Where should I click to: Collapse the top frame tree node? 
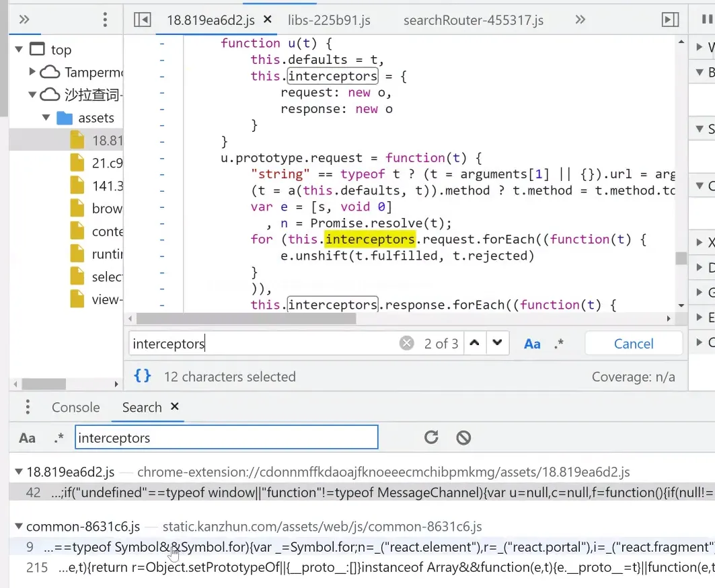point(19,49)
